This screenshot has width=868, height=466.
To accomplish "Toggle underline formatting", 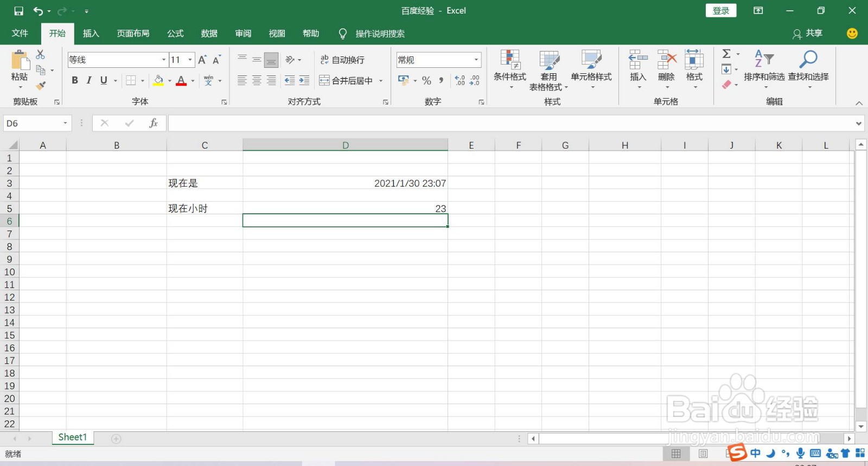I will [104, 80].
